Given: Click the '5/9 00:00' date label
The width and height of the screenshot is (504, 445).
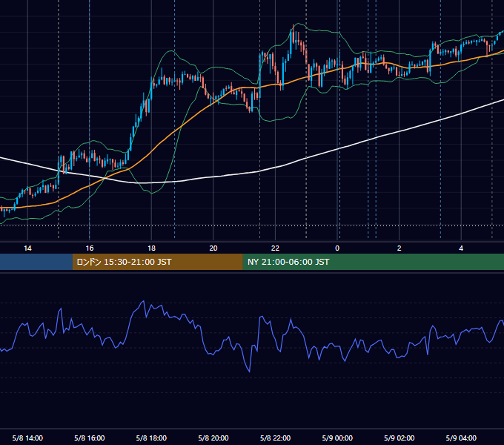Looking at the screenshot, I should point(337,438).
